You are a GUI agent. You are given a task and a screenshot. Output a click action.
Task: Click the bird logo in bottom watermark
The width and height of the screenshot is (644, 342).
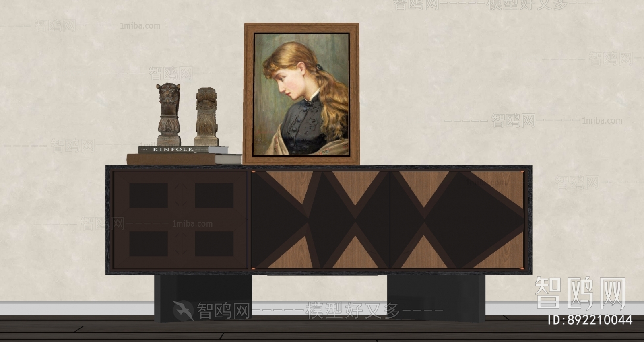pyautogui.click(x=183, y=310)
